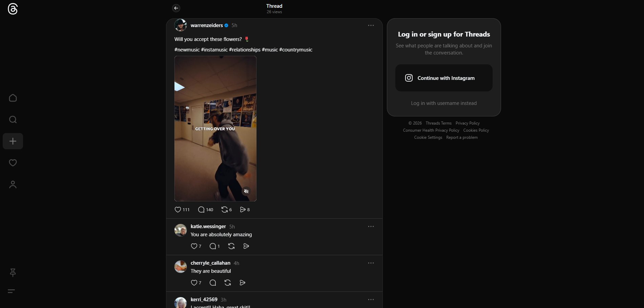Click the Threads logo icon
The height and width of the screenshot is (308, 644).
[13, 9]
